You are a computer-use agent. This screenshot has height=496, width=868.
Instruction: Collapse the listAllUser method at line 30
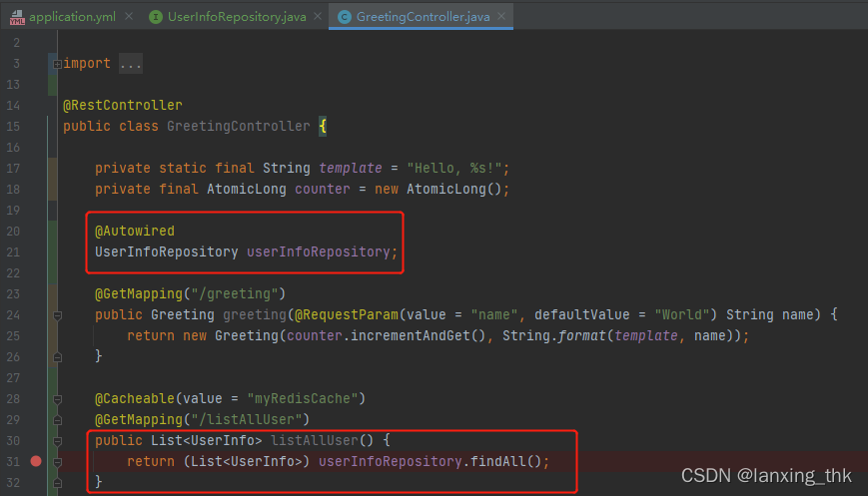57,441
